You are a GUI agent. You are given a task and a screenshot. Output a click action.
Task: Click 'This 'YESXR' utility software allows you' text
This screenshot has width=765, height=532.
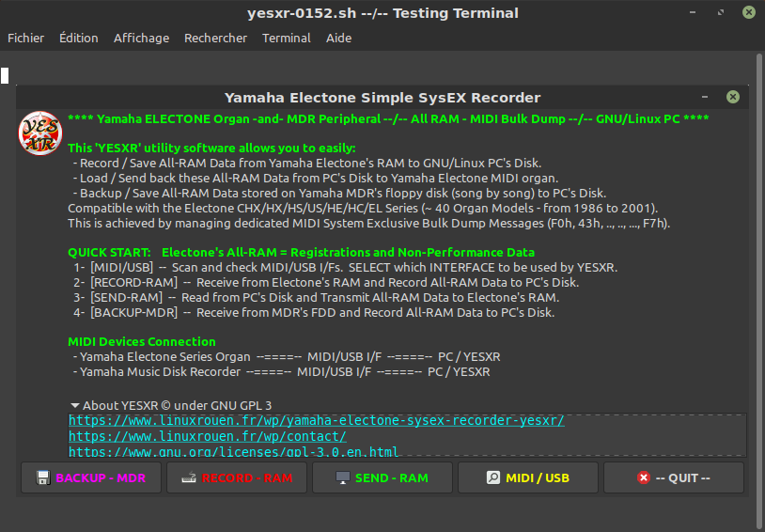[211, 148]
